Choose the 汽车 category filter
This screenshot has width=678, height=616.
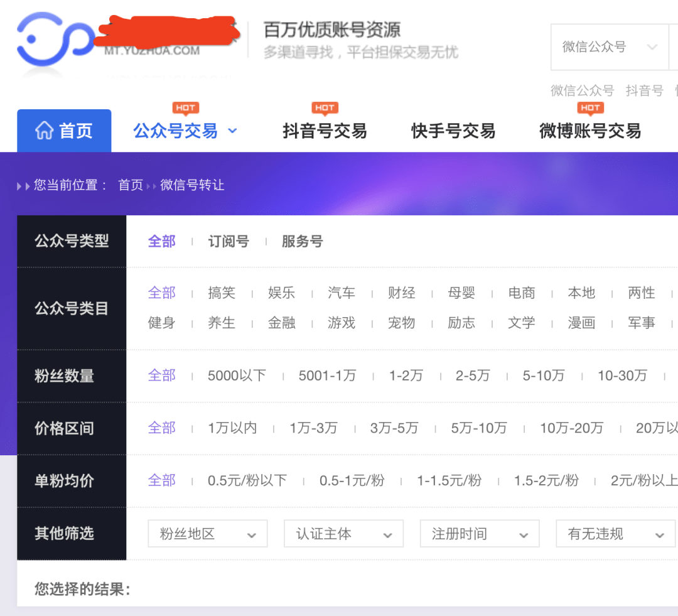click(x=342, y=293)
